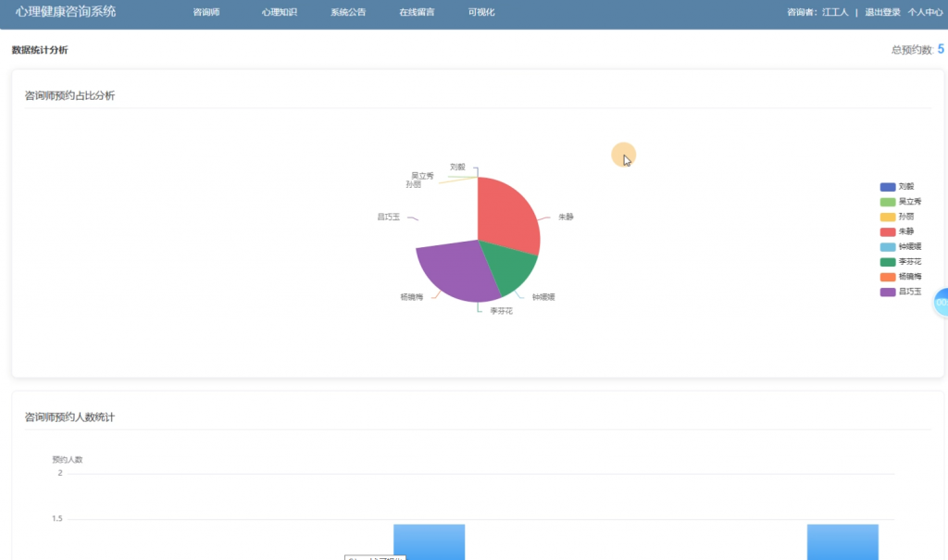The image size is (948, 560).
Task: Click the 退出登录 link
Action: coord(882,12)
